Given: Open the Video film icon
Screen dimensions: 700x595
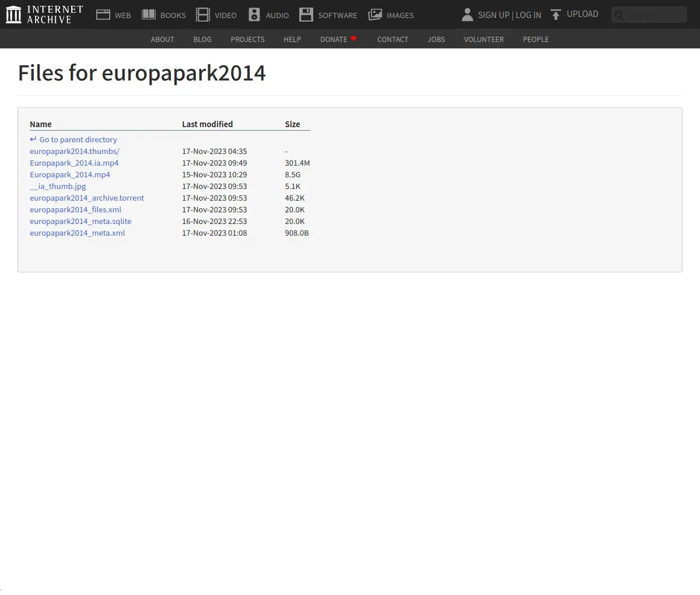Looking at the screenshot, I should [x=203, y=15].
